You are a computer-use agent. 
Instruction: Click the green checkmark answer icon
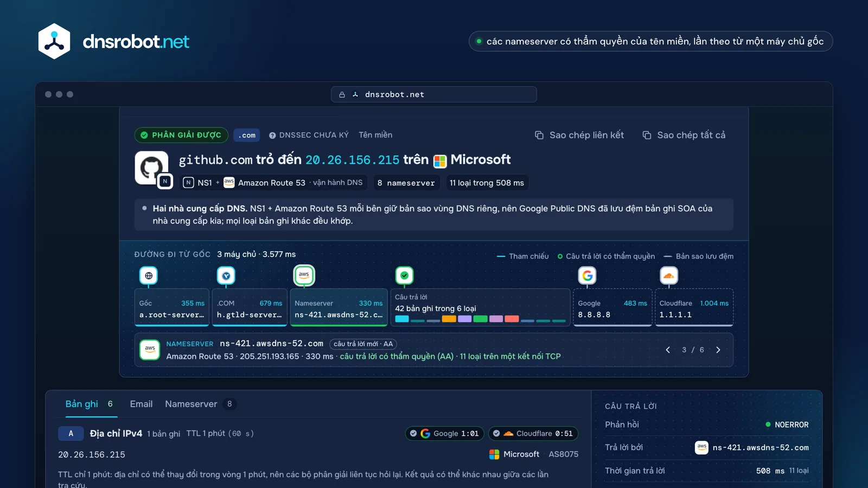coord(404,276)
